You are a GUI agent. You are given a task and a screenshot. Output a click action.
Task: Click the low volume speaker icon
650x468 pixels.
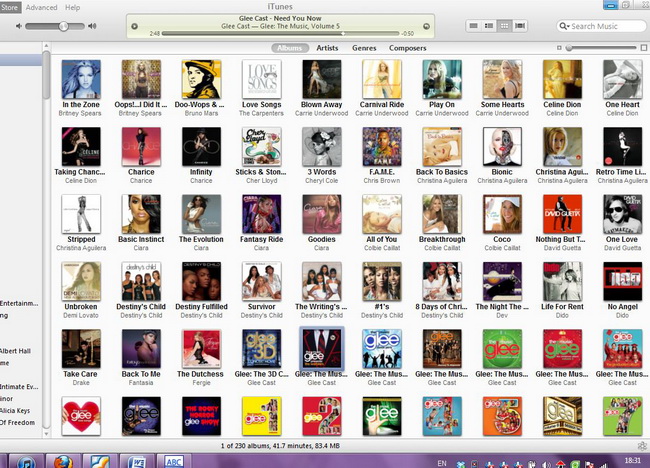pyautogui.click(x=19, y=26)
